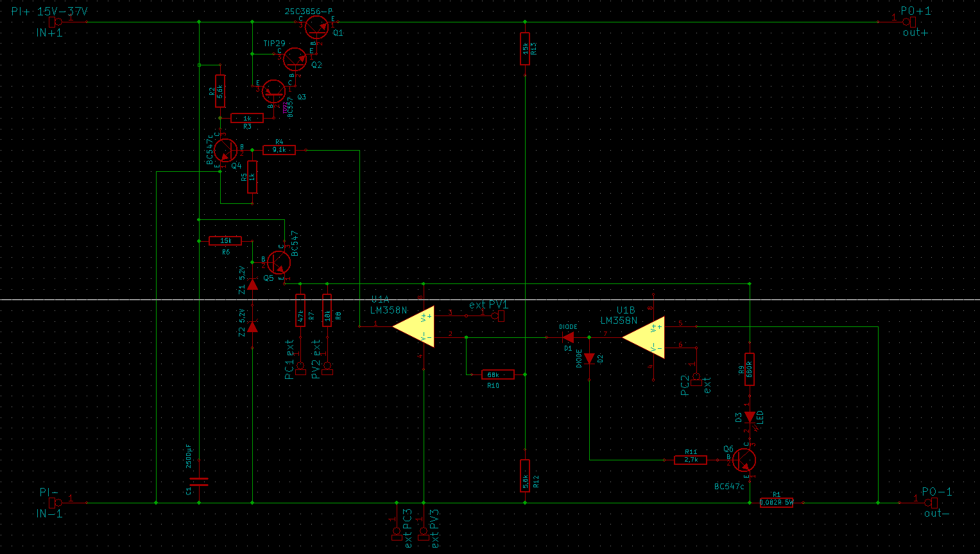Select the TIP29 transistor Q2 symbol

pyautogui.click(x=295, y=59)
